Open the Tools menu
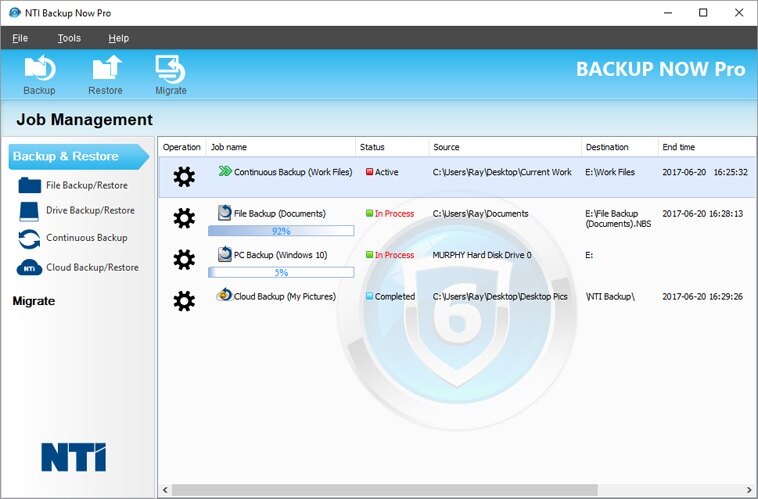 point(69,38)
